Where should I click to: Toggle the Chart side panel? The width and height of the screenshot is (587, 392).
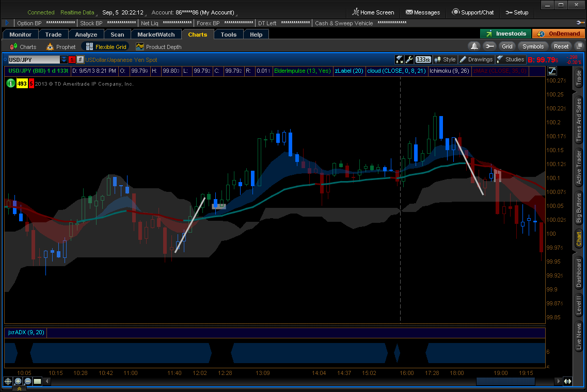[579, 239]
